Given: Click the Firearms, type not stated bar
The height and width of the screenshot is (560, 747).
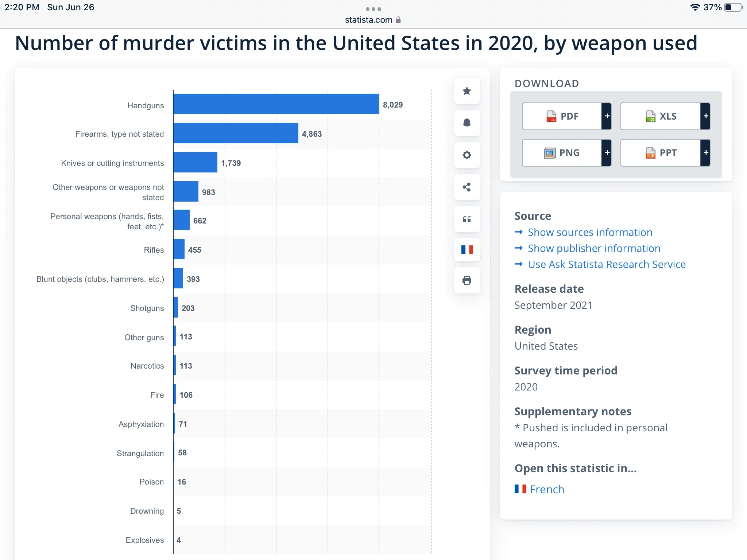Looking at the screenshot, I should point(236,133).
